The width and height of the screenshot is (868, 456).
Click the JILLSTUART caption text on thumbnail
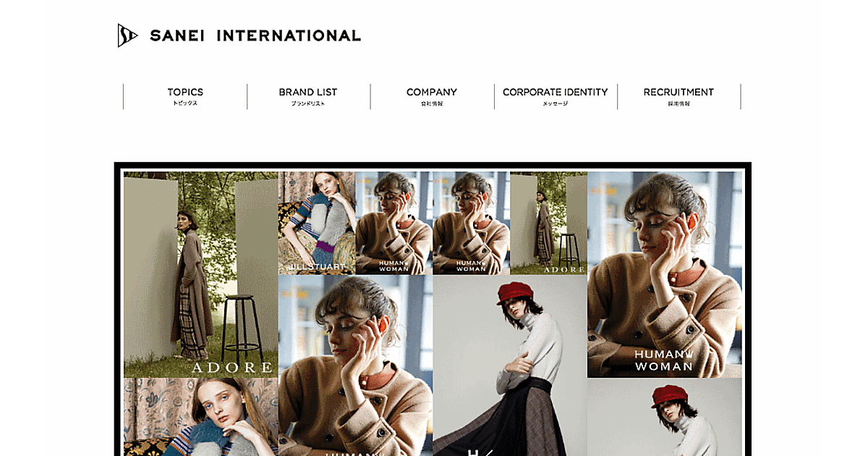point(318,267)
